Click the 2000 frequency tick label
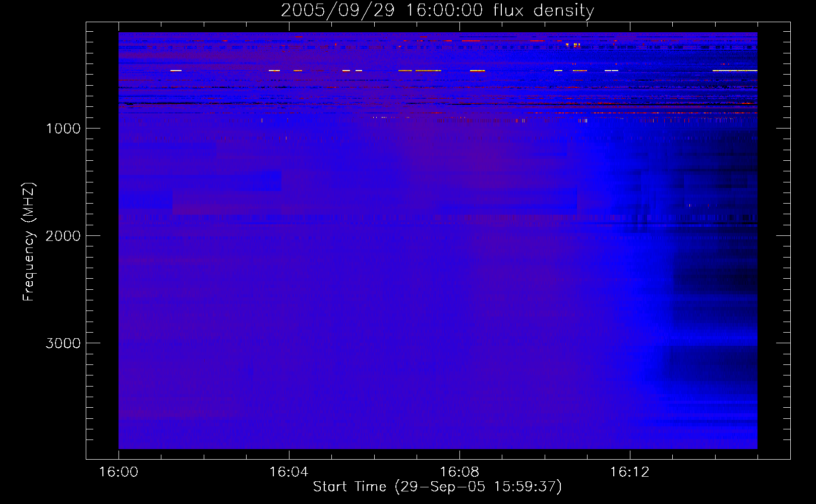 coord(63,236)
